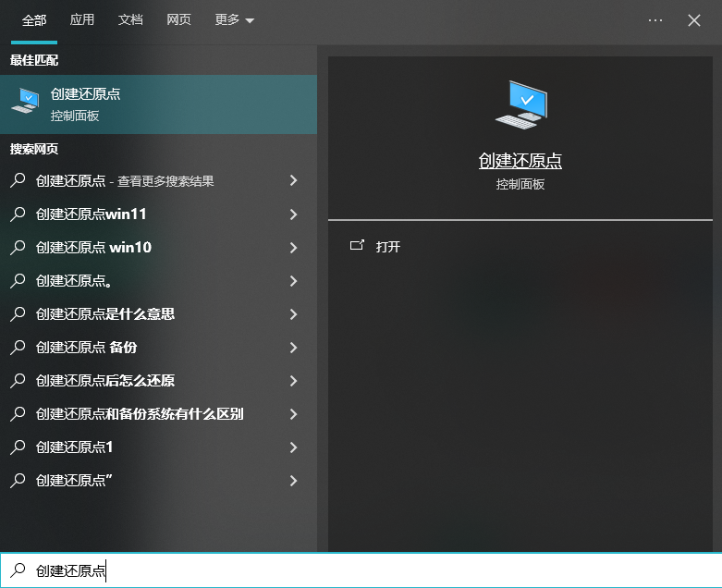
Task: Click search icon beside 创建还原点win11
Action: pyautogui.click(x=17, y=214)
